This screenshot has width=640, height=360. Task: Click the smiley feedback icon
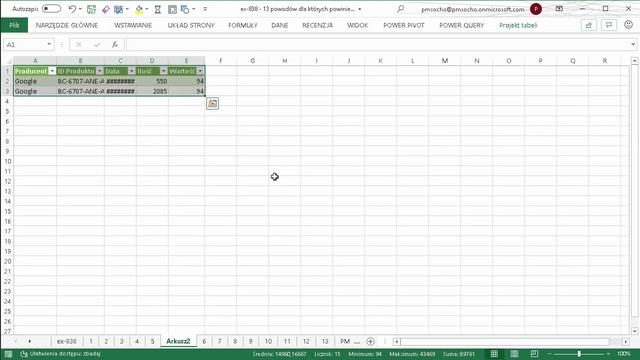[629, 25]
